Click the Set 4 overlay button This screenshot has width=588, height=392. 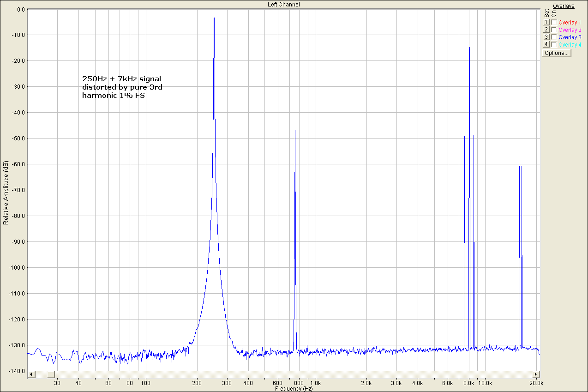point(546,44)
